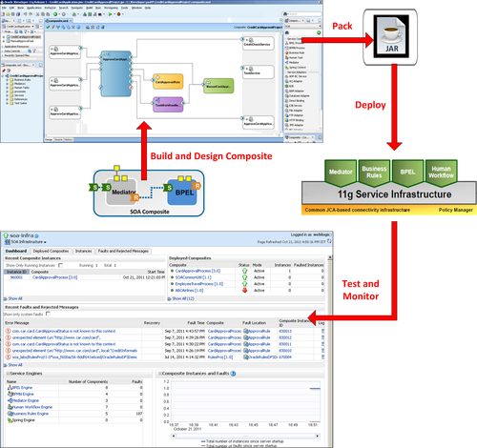The height and width of the screenshot is (448, 477).
Task: Open the RulesProj [1.0] fault composite link
Action: click(220, 357)
